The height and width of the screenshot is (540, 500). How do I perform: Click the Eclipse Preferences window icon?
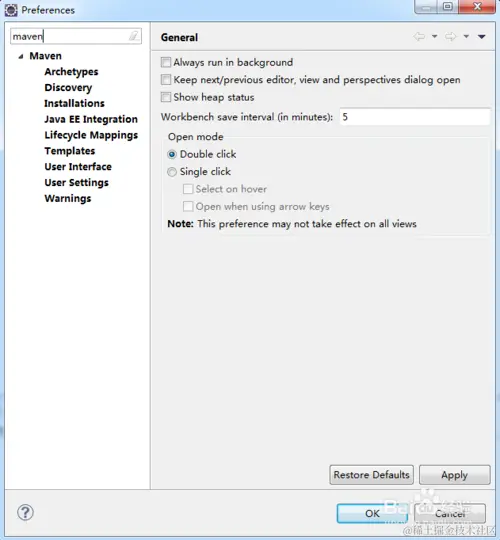[11, 10]
